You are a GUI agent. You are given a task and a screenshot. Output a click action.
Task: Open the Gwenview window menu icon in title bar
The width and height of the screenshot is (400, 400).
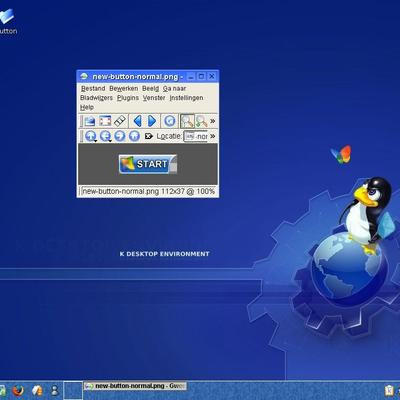point(84,76)
